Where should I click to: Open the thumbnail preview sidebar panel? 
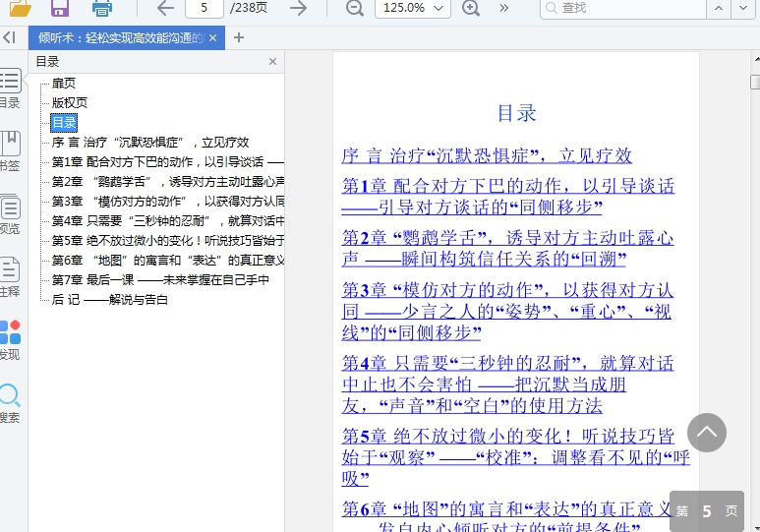point(9,214)
